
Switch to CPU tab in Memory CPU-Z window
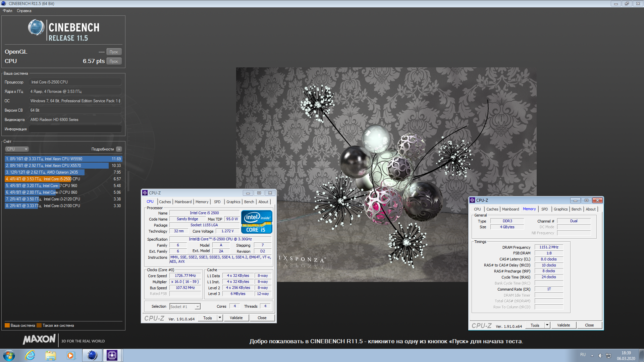(x=477, y=209)
